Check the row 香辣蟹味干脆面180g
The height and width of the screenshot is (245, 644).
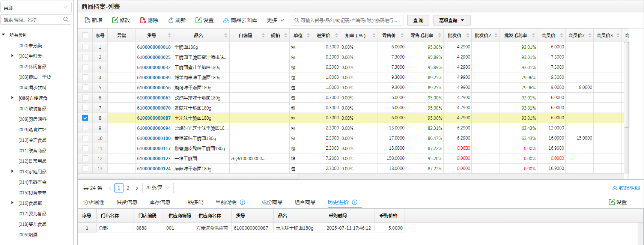(85, 138)
